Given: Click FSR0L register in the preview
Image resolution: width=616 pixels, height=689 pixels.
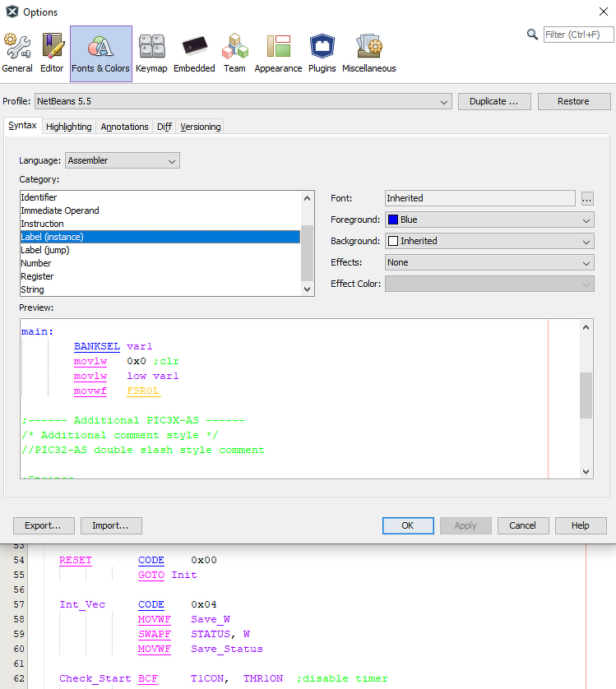Looking at the screenshot, I should 143,391.
